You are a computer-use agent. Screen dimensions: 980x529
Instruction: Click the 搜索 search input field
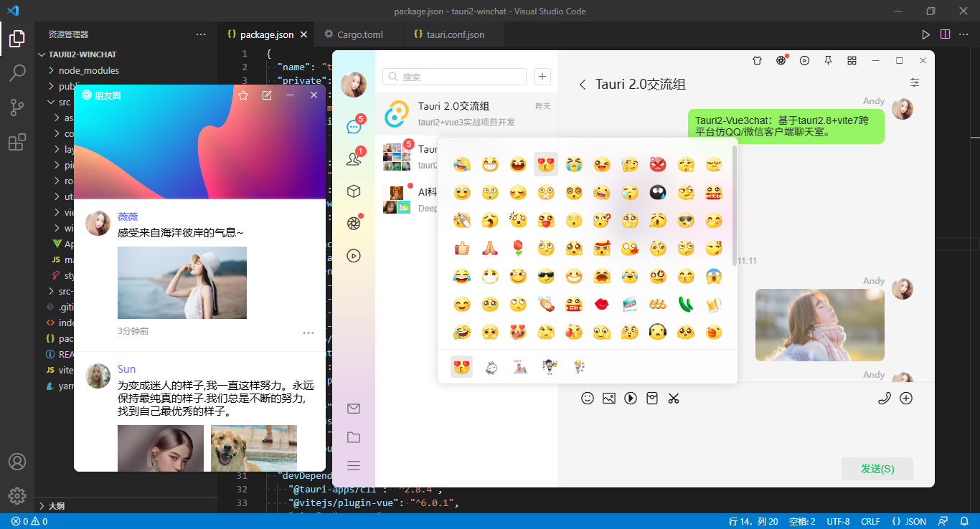coord(455,77)
